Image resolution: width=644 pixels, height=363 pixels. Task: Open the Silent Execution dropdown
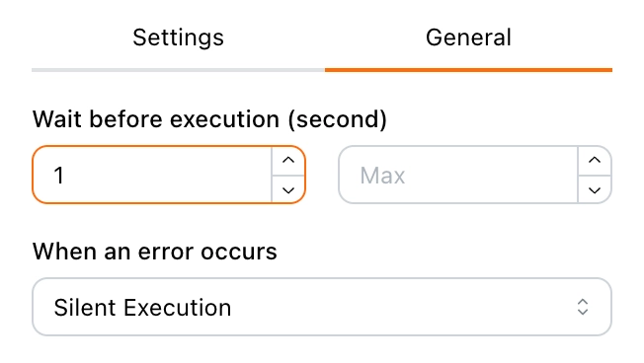[x=322, y=307]
